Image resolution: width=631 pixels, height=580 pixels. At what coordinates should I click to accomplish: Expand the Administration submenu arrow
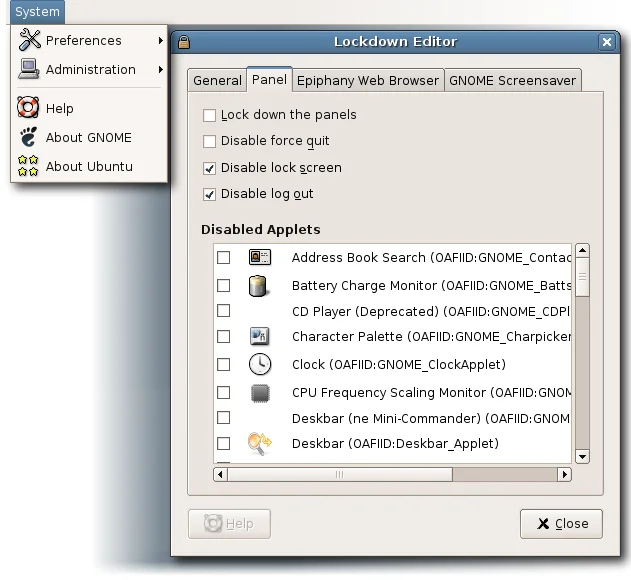(x=161, y=70)
